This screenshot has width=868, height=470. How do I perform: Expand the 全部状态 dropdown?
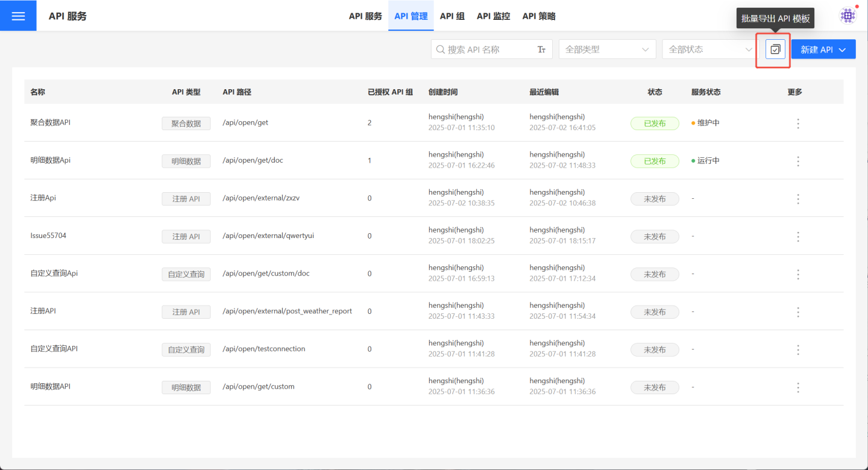pyautogui.click(x=708, y=49)
